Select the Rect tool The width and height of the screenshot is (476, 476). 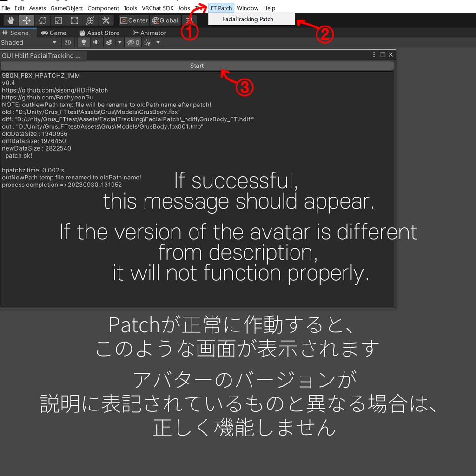tap(74, 20)
